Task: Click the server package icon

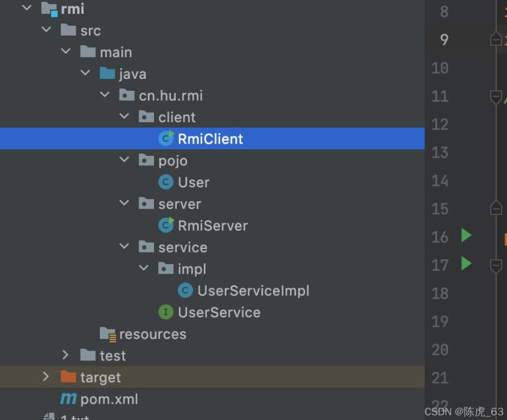Action: click(x=146, y=203)
